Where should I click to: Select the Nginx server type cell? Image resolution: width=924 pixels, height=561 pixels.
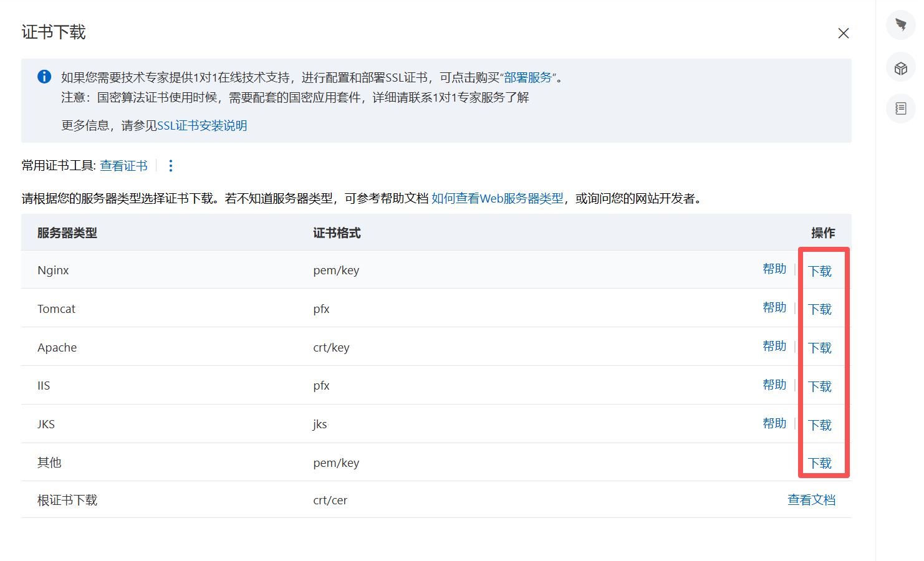click(53, 270)
